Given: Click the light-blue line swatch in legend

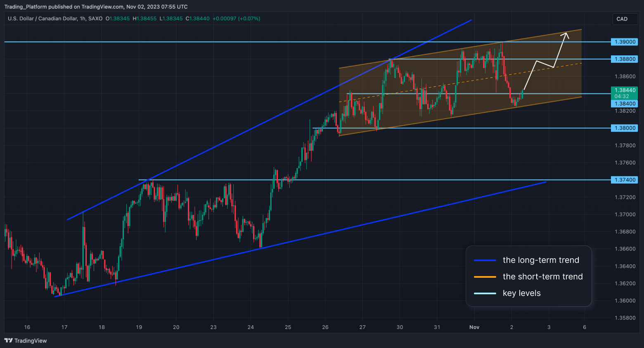Looking at the screenshot, I should [x=485, y=293].
